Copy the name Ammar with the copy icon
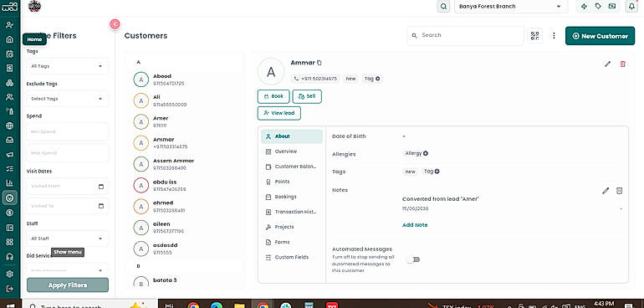 click(319, 63)
